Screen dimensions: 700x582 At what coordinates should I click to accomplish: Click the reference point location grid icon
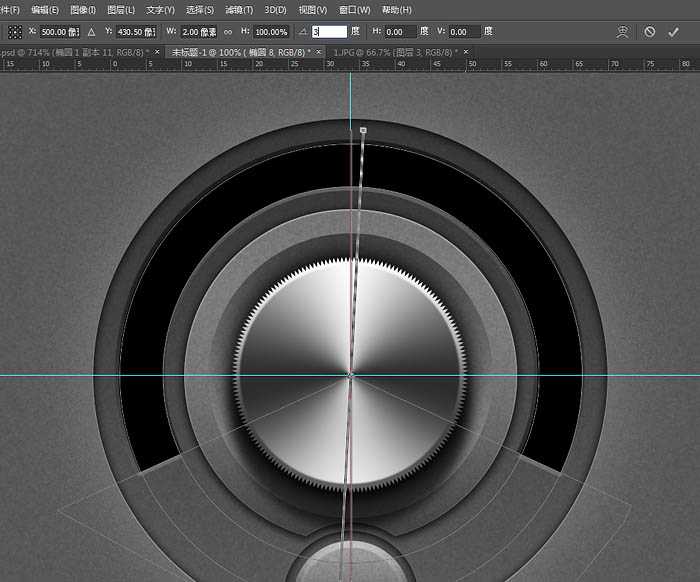(x=15, y=32)
